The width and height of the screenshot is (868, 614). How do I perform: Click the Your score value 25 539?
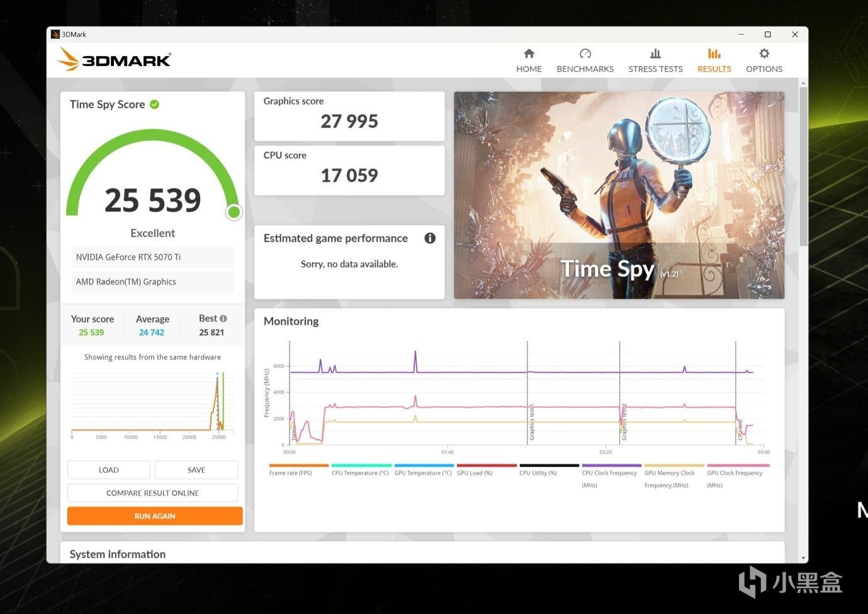tap(91, 332)
